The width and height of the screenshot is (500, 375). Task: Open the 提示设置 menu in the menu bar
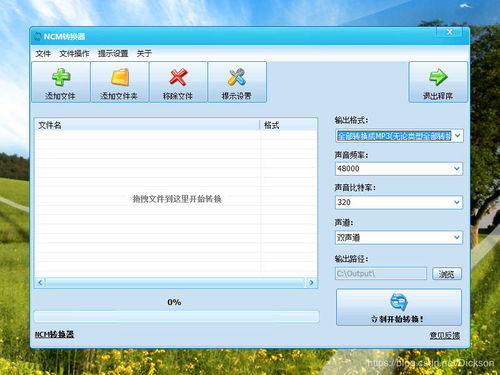113,53
